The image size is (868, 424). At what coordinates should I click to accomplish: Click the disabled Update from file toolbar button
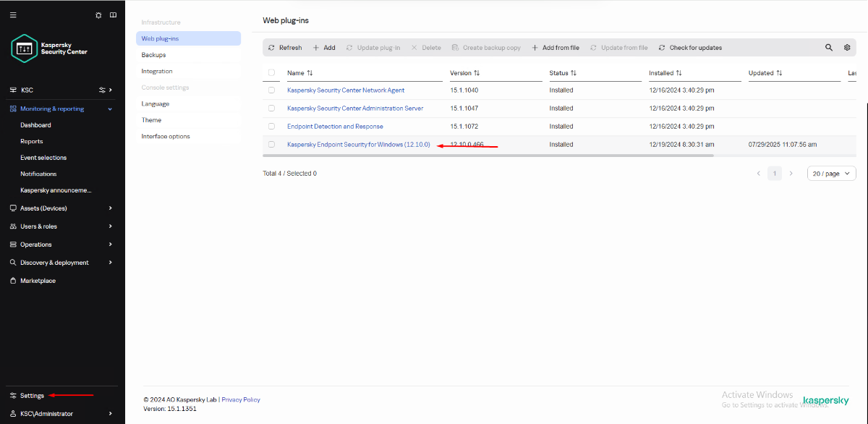pos(619,48)
